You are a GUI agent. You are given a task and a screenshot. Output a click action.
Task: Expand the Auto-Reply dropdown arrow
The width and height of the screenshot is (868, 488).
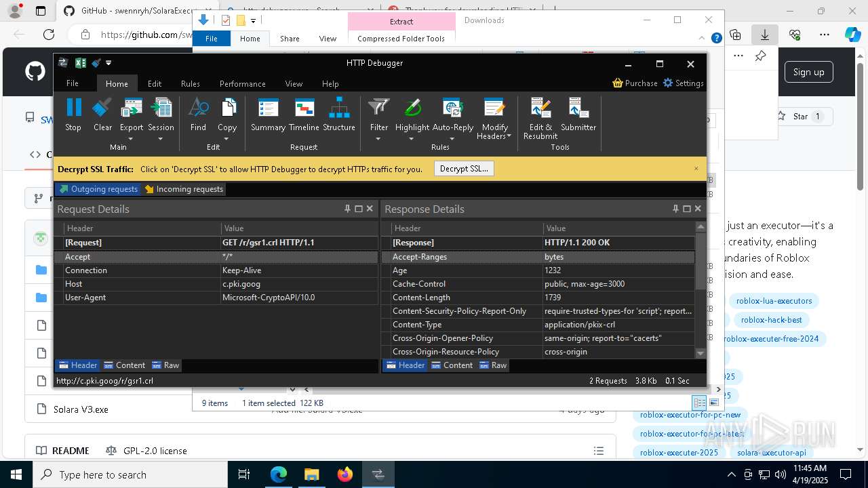tap(452, 139)
